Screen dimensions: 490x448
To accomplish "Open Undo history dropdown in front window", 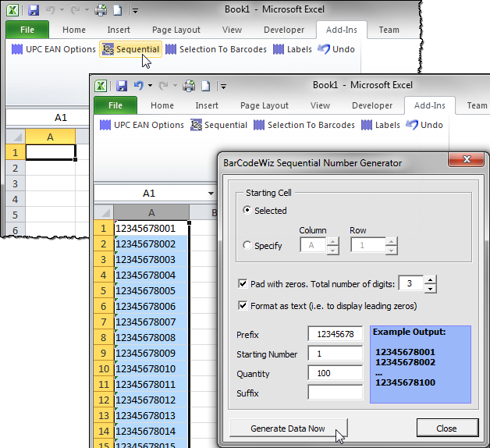I will coord(150,86).
